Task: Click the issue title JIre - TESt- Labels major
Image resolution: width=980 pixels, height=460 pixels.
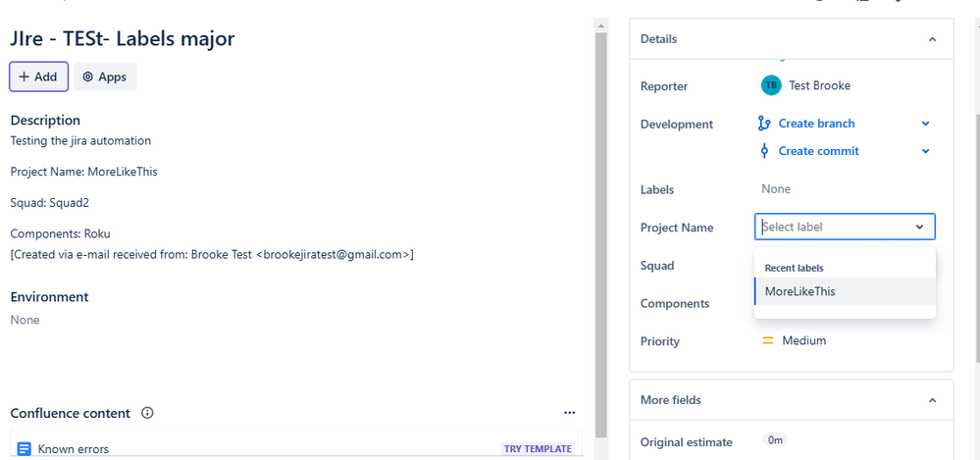Action: (x=123, y=39)
